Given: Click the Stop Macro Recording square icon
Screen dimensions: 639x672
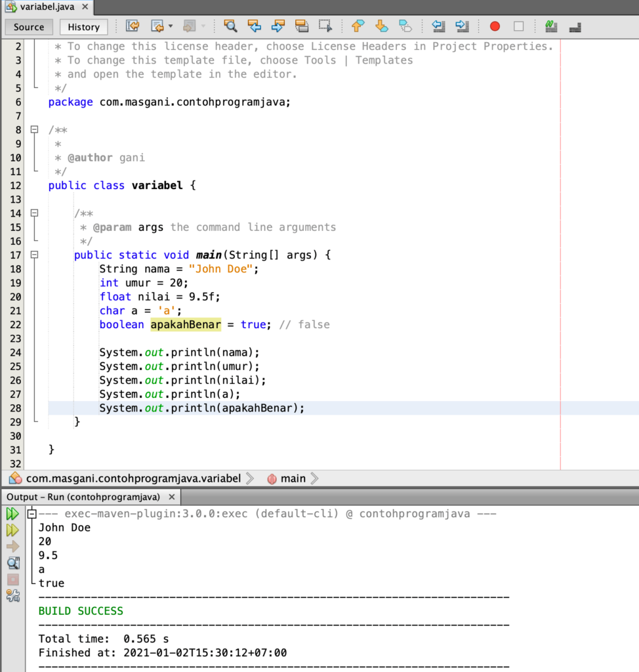Looking at the screenshot, I should (518, 26).
